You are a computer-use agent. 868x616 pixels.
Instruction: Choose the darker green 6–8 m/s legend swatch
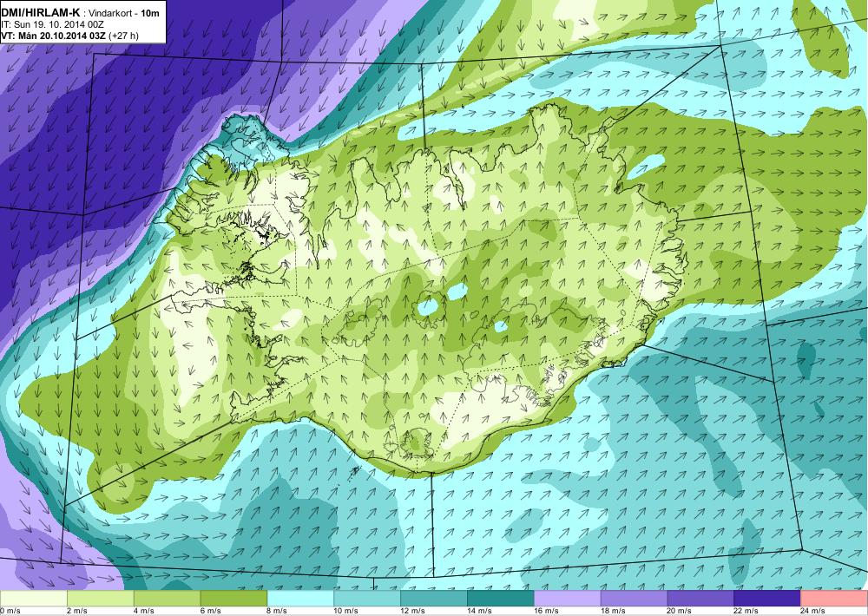pos(233,599)
